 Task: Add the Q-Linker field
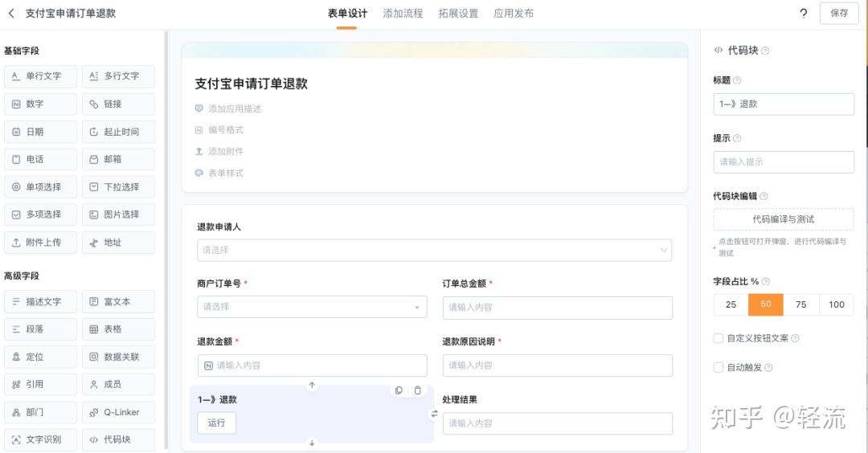coord(118,412)
